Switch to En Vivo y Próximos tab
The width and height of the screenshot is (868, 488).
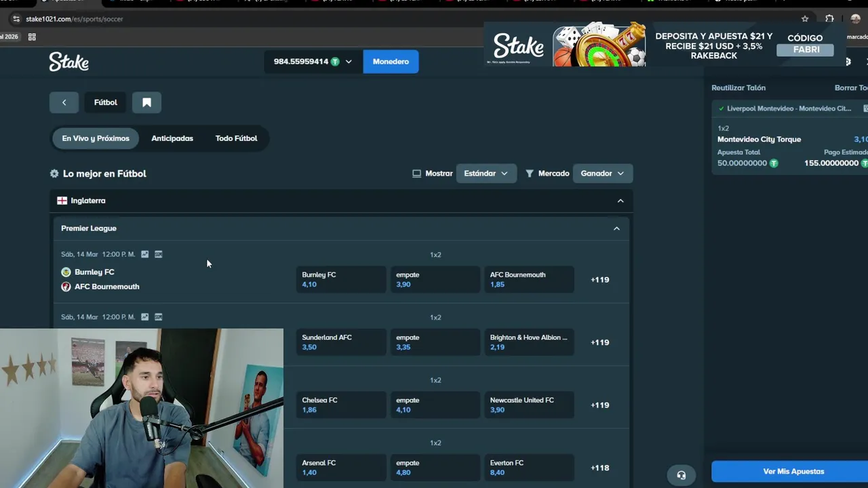pyautogui.click(x=96, y=138)
